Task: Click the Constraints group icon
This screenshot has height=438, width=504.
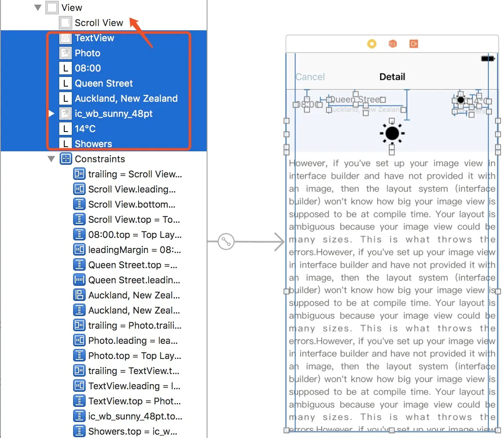Action: tap(66, 159)
